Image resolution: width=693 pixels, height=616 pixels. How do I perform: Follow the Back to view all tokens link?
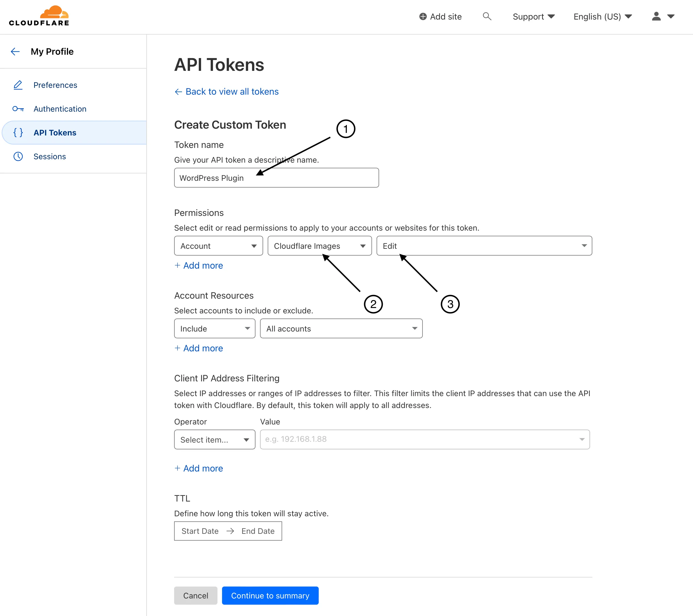226,92
